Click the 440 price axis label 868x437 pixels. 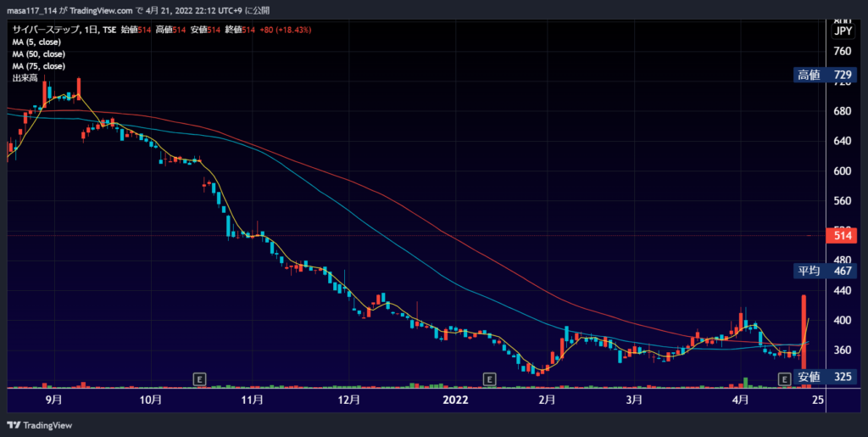pyautogui.click(x=842, y=290)
